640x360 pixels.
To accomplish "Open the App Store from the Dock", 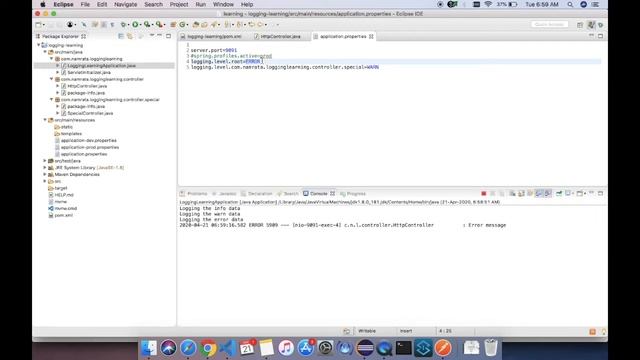I will (x=306, y=348).
